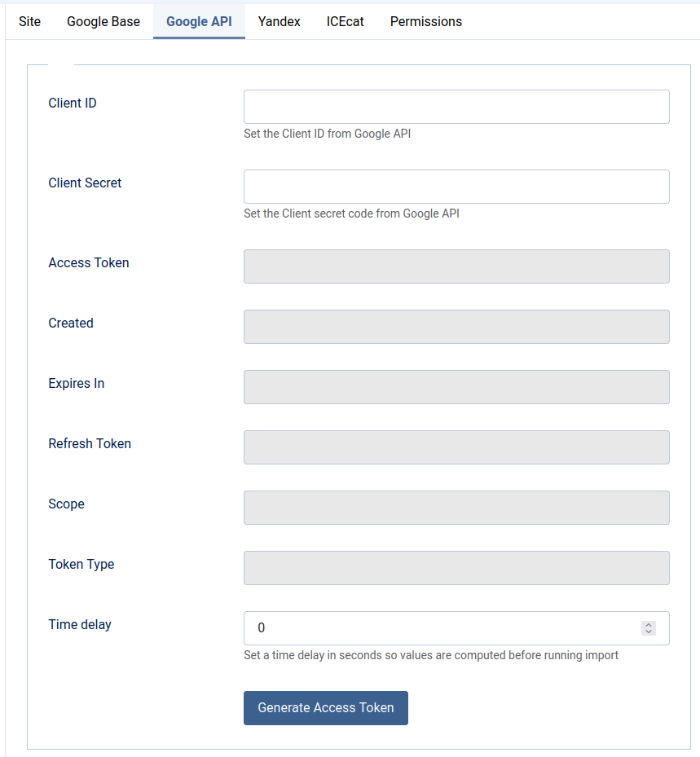
Task: Click the Scope field
Action: pyautogui.click(x=456, y=507)
